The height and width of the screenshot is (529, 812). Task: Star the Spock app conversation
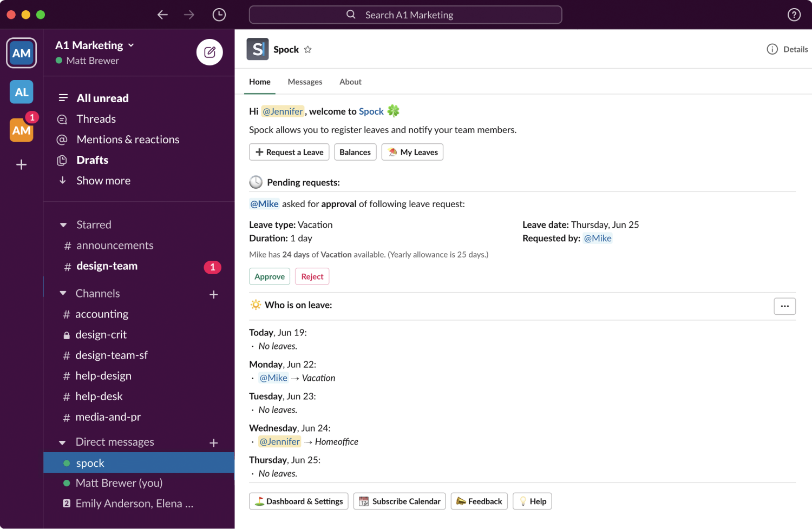click(x=308, y=49)
